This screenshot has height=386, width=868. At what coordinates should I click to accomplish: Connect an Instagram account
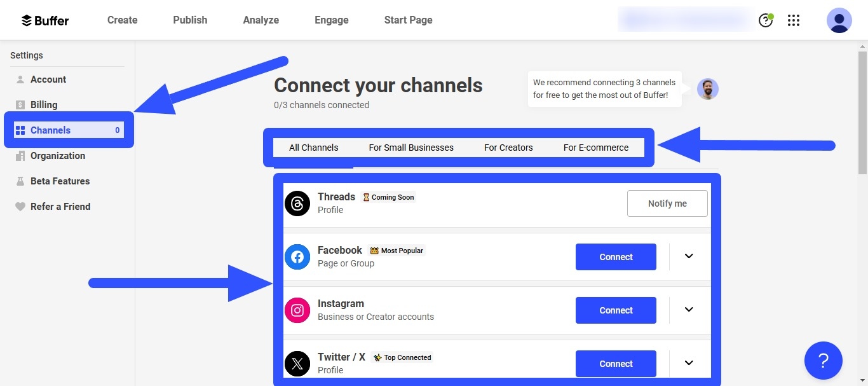615,310
